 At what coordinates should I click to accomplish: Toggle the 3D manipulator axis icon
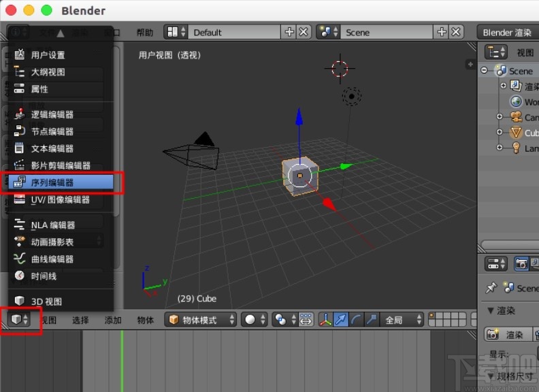click(x=325, y=320)
